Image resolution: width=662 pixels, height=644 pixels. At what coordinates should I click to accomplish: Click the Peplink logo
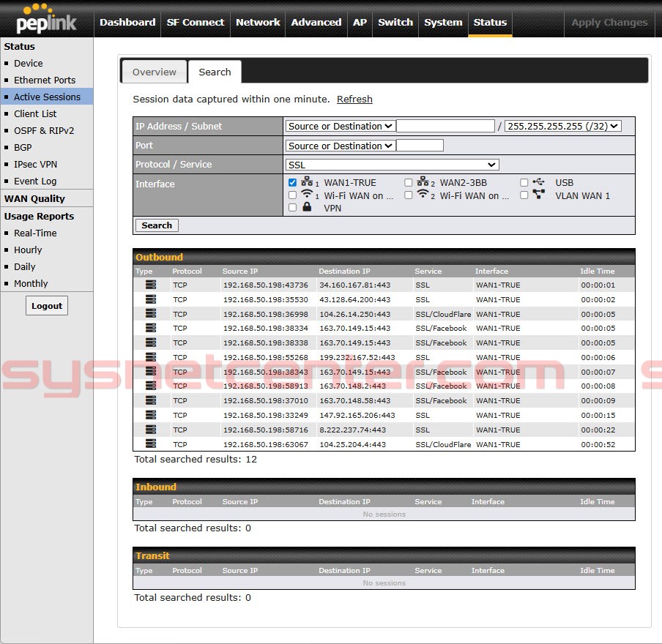point(46,19)
